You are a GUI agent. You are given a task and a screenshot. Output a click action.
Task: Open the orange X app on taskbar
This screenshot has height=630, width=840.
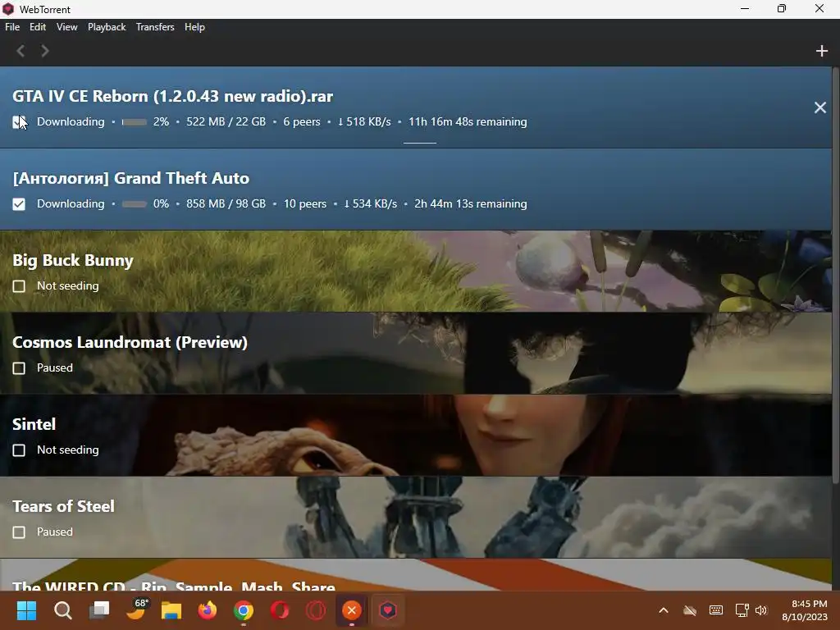[351, 610]
